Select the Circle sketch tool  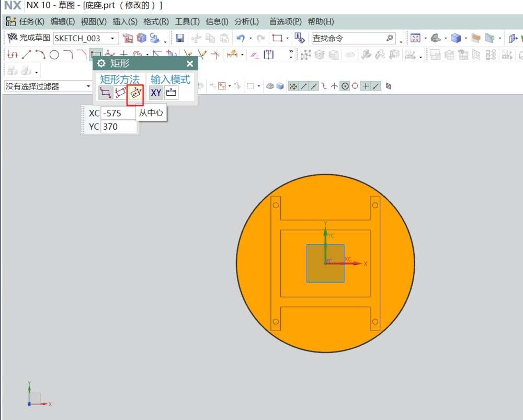53,54
